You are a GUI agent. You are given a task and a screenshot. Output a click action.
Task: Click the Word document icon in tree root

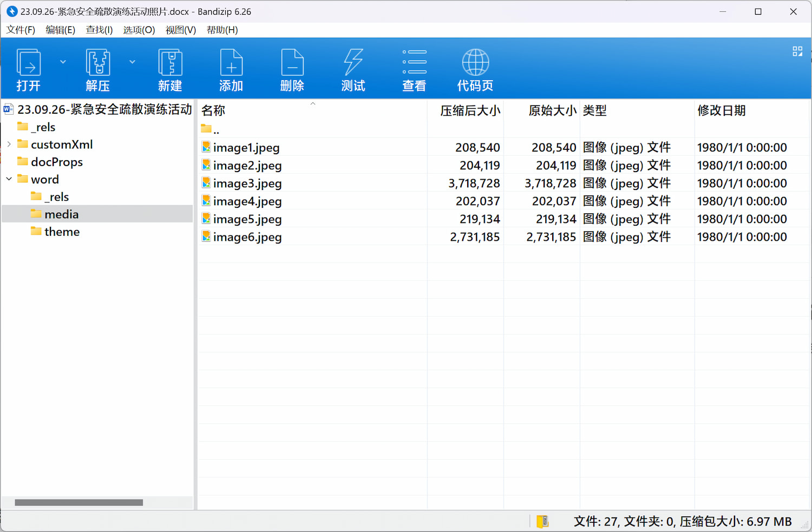pos(8,109)
